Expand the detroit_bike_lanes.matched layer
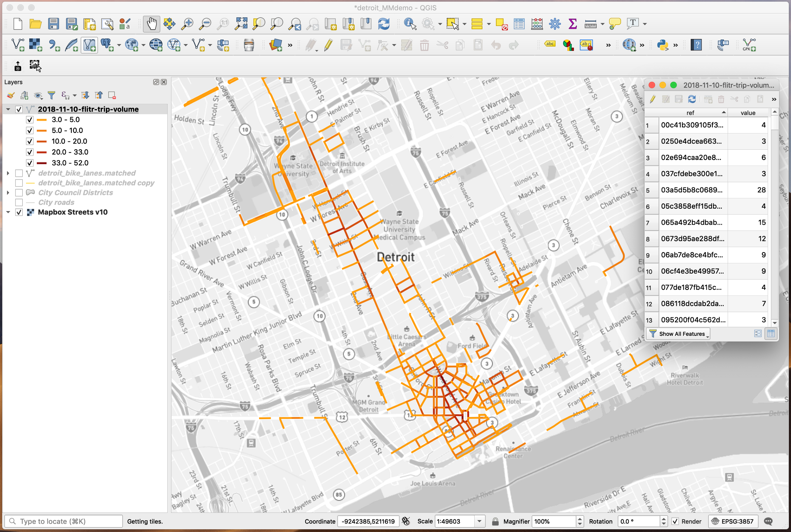Viewport: 791px width, 532px height. coord(8,173)
